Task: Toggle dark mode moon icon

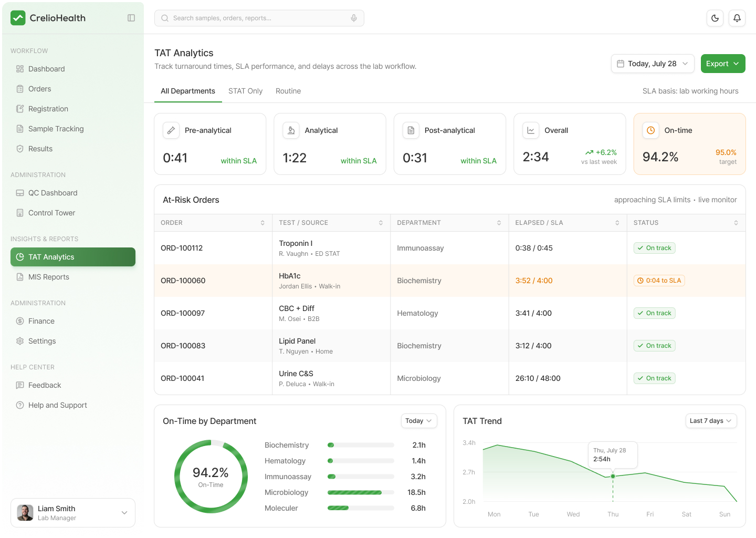Action: [715, 18]
